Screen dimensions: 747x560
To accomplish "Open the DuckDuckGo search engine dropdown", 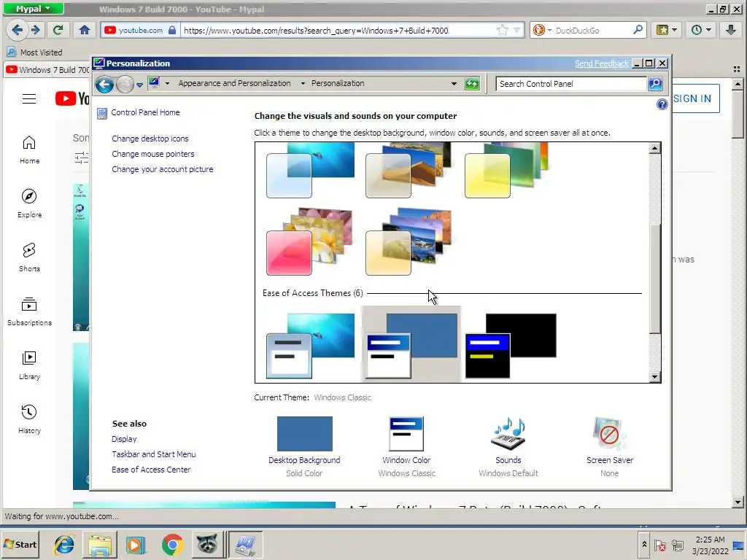I will coord(549,30).
